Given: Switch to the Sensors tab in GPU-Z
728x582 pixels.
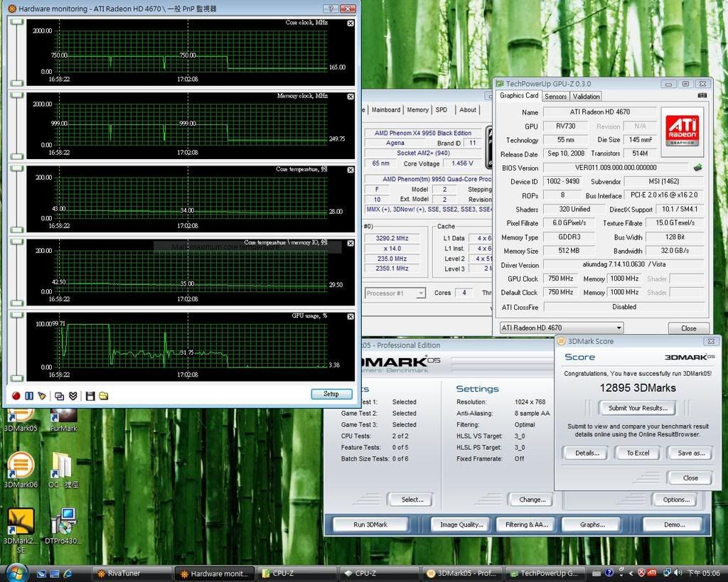Looking at the screenshot, I should (x=556, y=97).
